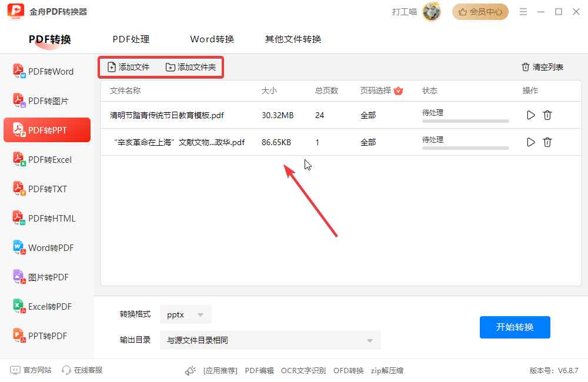Click the 开始转换 button
Screen dimensions: 588x382
[515, 327]
